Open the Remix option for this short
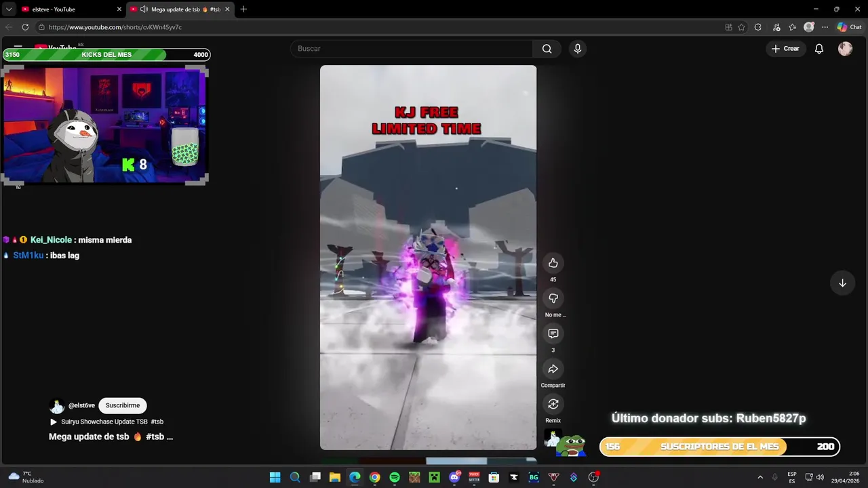The height and width of the screenshot is (488, 868). pos(553,404)
